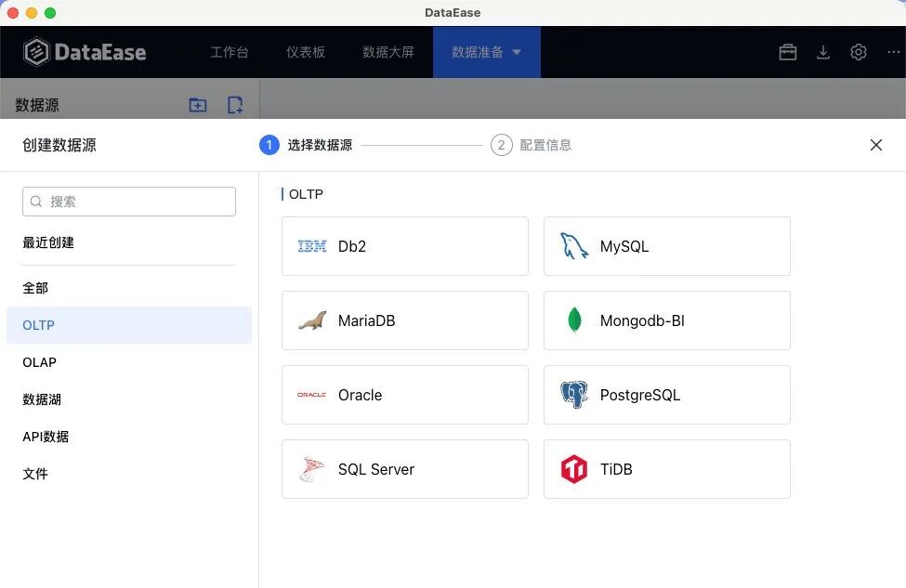
Task: Click the search magnifier icon
Action: click(x=36, y=202)
